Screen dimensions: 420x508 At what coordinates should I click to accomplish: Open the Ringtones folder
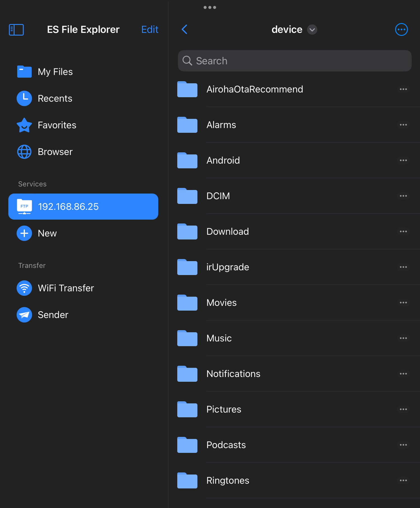pos(294,481)
